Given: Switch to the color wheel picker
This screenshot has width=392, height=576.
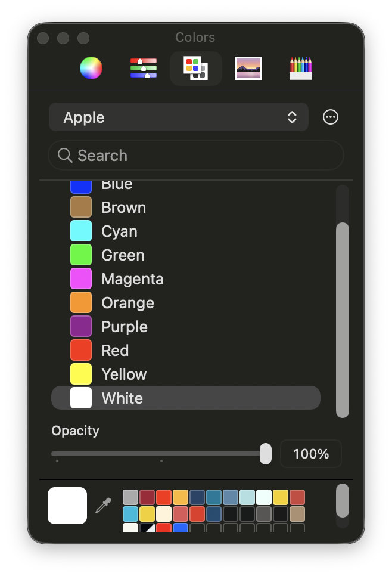Looking at the screenshot, I should 91,68.
